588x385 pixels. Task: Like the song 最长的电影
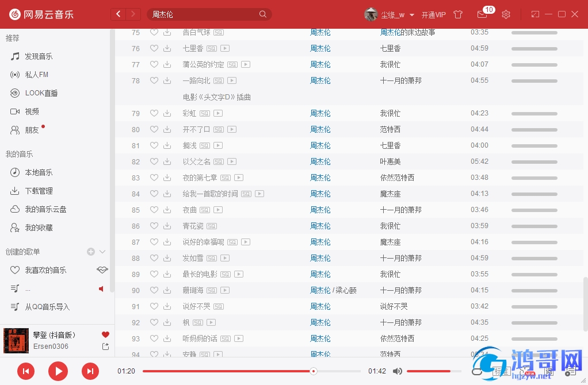(154, 274)
